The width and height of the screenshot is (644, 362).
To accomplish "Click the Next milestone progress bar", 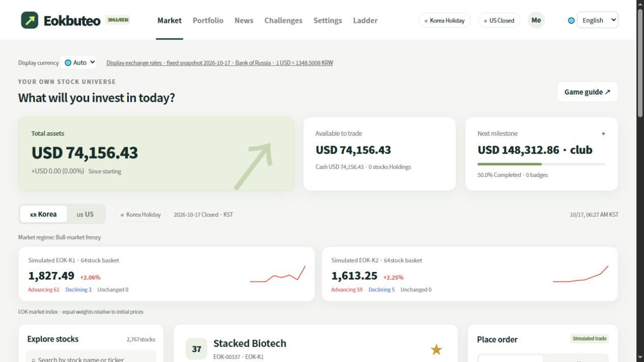I will coord(542,164).
